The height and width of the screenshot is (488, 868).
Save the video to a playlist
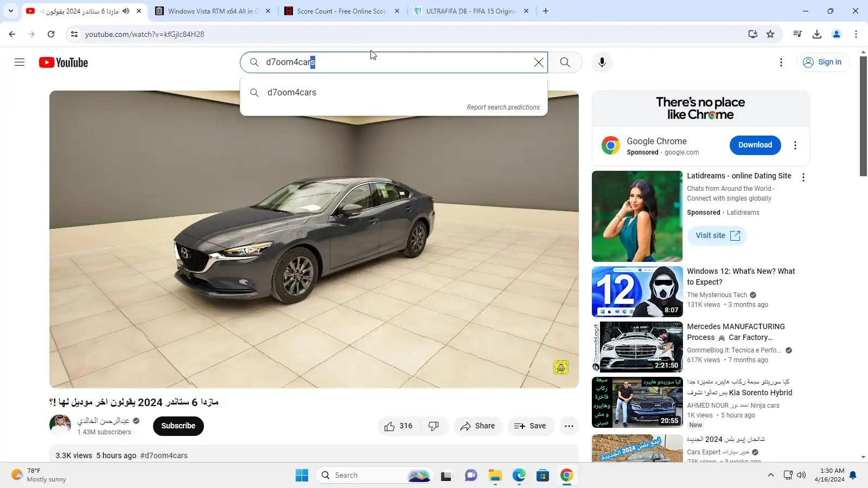click(530, 426)
